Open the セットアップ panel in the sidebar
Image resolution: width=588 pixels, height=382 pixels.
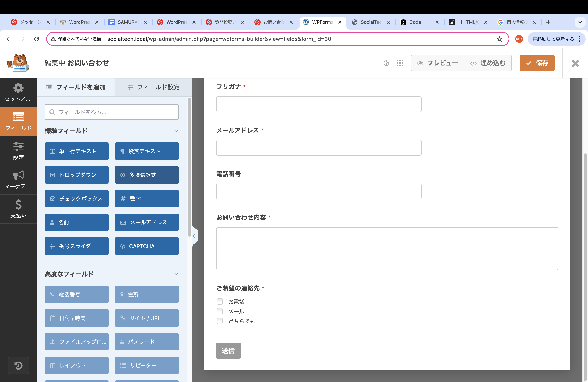pyautogui.click(x=18, y=92)
